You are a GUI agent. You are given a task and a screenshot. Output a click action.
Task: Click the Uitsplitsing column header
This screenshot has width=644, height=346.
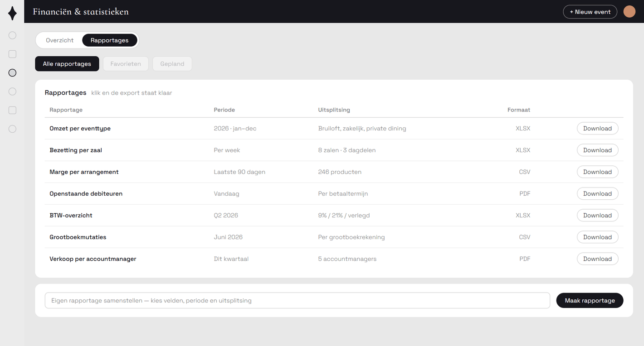pos(334,110)
